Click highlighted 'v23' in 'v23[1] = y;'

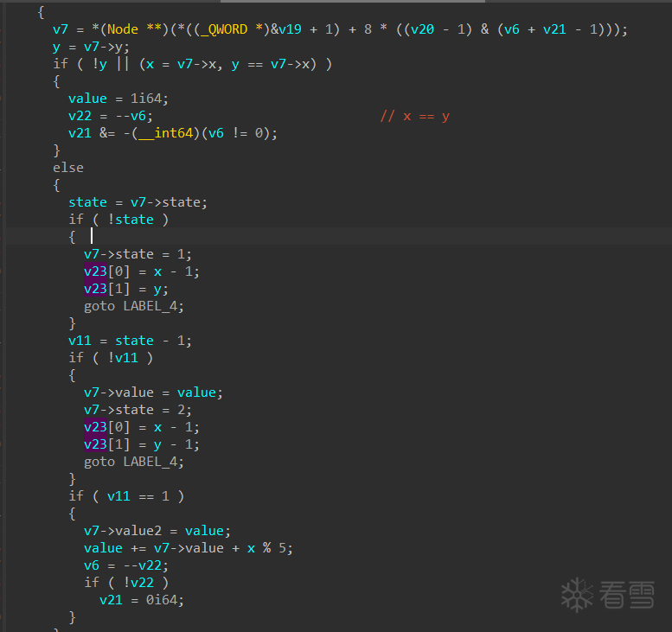pyautogui.click(x=95, y=289)
